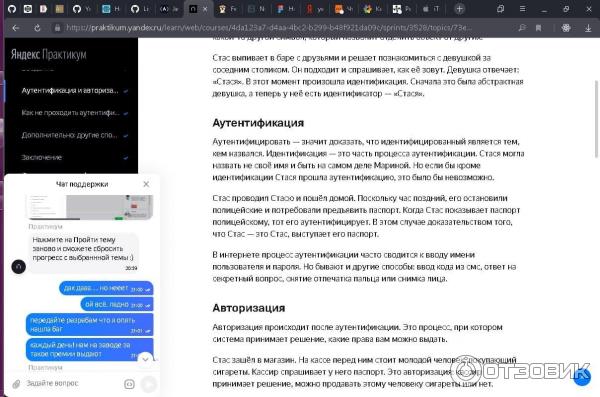The width and height of the screenshot is (600, 397).
Task: Switch to the GitHub tab labeled Li
Action: coord(140,9)
